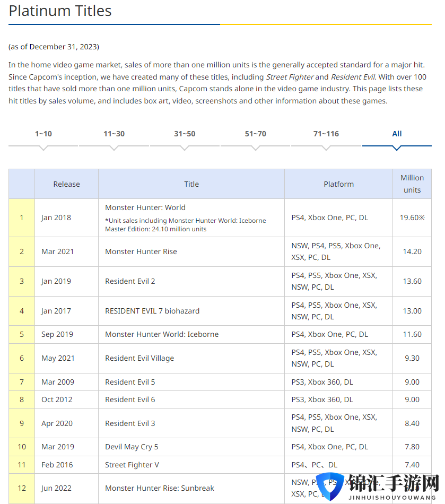Image resolution: width=445 pixels, height=504 pixels.
Task: Click the rank 10 cell
Action: tap(22, 447)
